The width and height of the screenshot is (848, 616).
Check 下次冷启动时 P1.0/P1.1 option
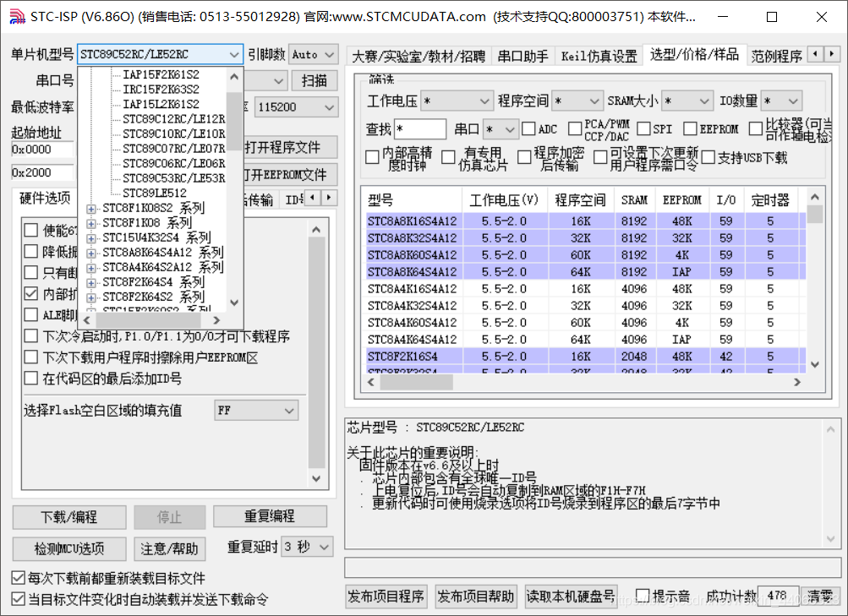pos(30,336)
